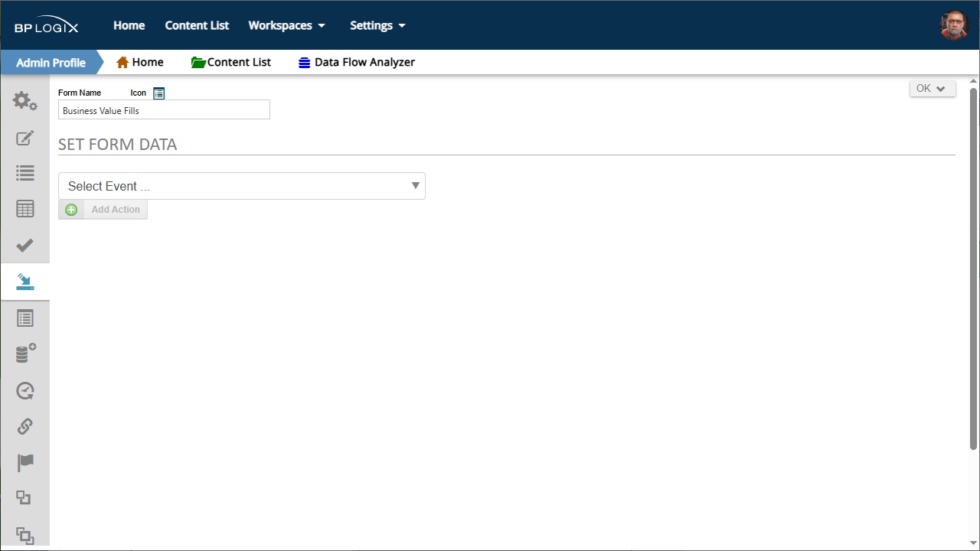Image resolution: width=980 pixels, height=551 pixels.
Task: Follow the Content List link in secondary bar
Action: (239, 62)
